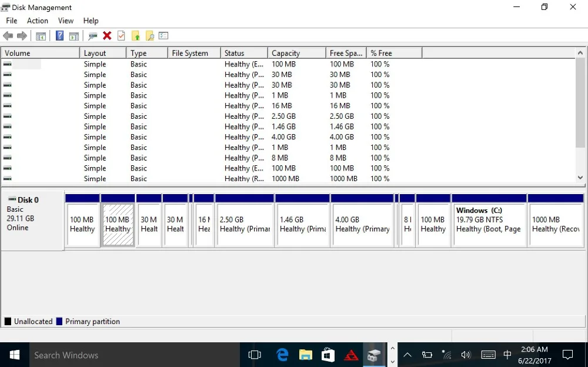Screen dimensions: 588x367
Task: Click the disk connector icon in the toolbar
Action: (x=92, y=36)
